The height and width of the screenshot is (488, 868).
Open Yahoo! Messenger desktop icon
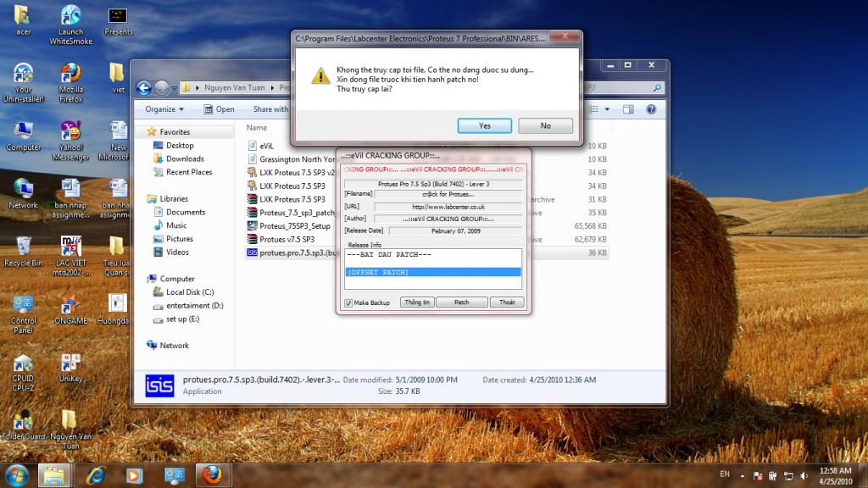(x=70, y=141)
